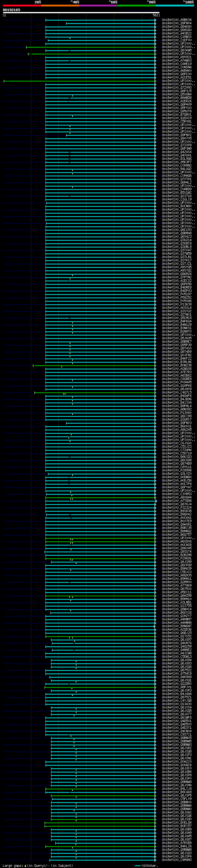This screenshot has width=197, height=868.
Task: Select hit label UniRef100_C9S7I1
Action: pyautogui.click(x=177, y=734)
